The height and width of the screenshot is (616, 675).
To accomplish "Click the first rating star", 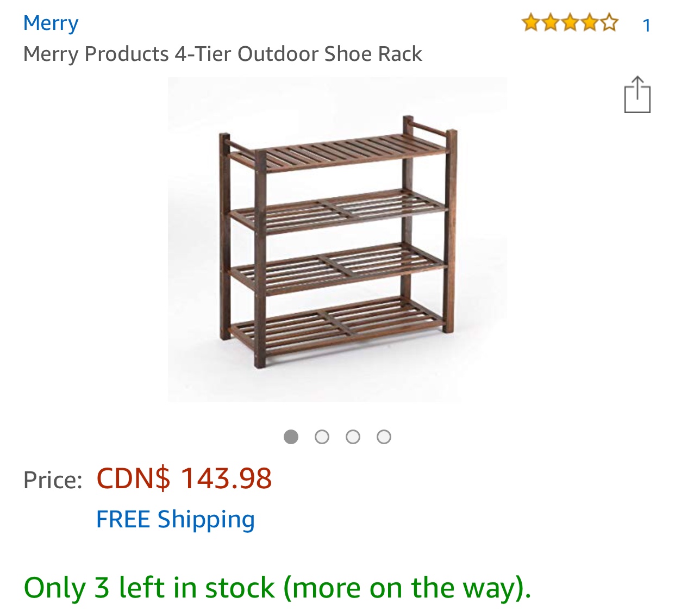I will 530,23.
